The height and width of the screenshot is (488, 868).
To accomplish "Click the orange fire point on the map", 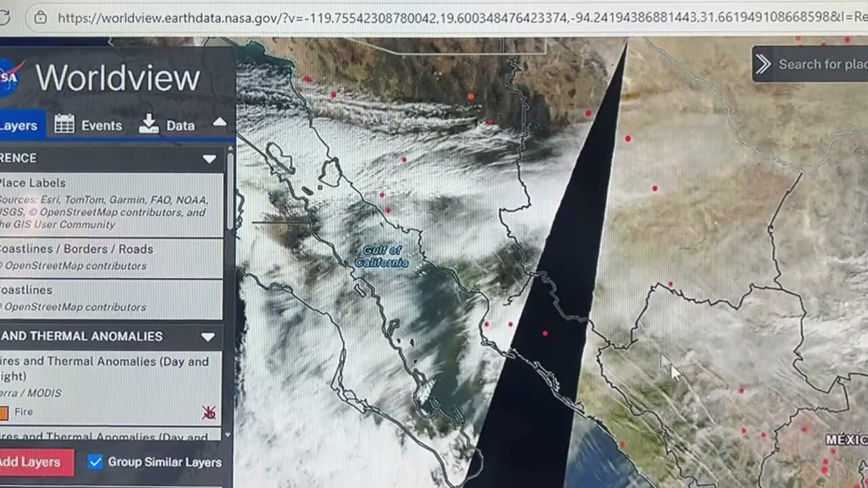I will [x=471, y=97].
